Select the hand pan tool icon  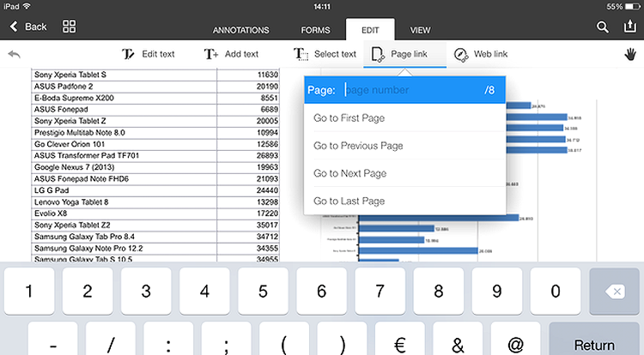(630, 54)
